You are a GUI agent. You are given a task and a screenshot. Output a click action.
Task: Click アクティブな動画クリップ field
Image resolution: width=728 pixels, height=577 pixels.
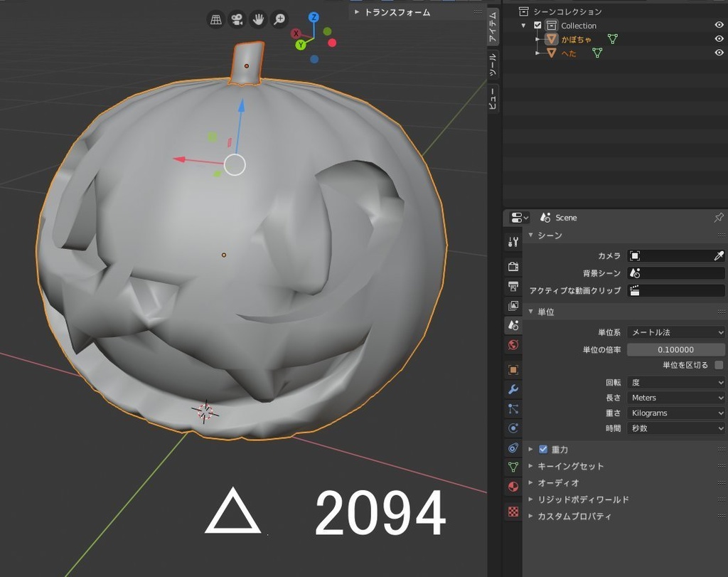pyautogui.click(x=676, y=290)
